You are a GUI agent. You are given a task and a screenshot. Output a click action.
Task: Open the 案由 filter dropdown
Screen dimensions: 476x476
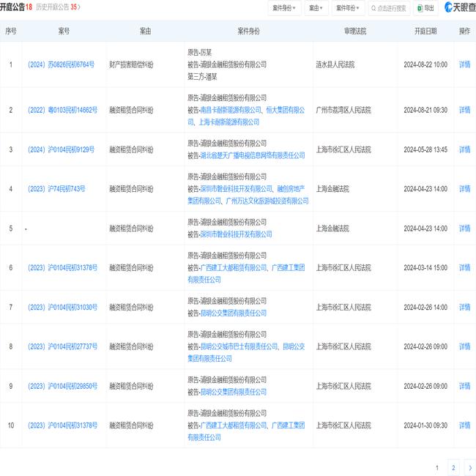pos(316,8)
